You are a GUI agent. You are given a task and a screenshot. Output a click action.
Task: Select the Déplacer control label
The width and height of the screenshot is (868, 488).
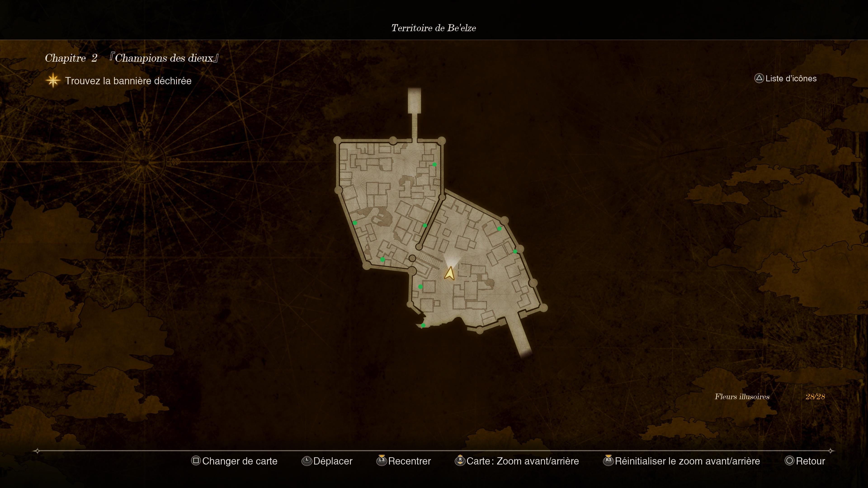pos(333,461)
